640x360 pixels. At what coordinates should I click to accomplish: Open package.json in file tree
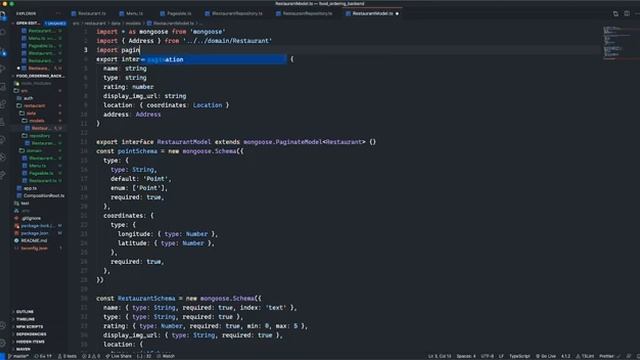click(x=34, y=233)
